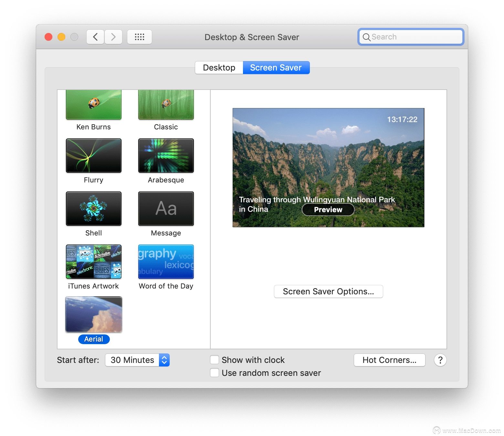
Task: Select the iTunes Artwork screen saver thumbnail
Action: coord(94,262)
